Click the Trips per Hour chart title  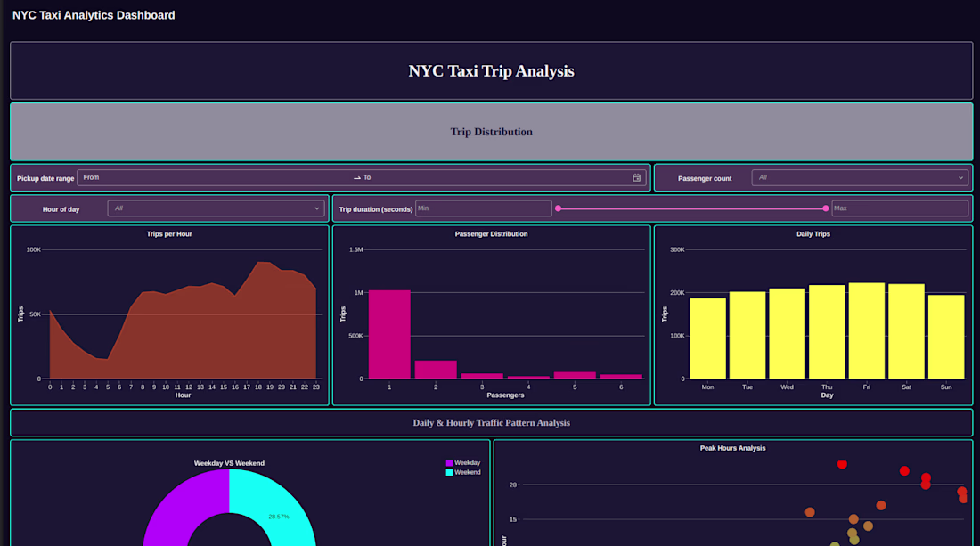coord(169,234)
